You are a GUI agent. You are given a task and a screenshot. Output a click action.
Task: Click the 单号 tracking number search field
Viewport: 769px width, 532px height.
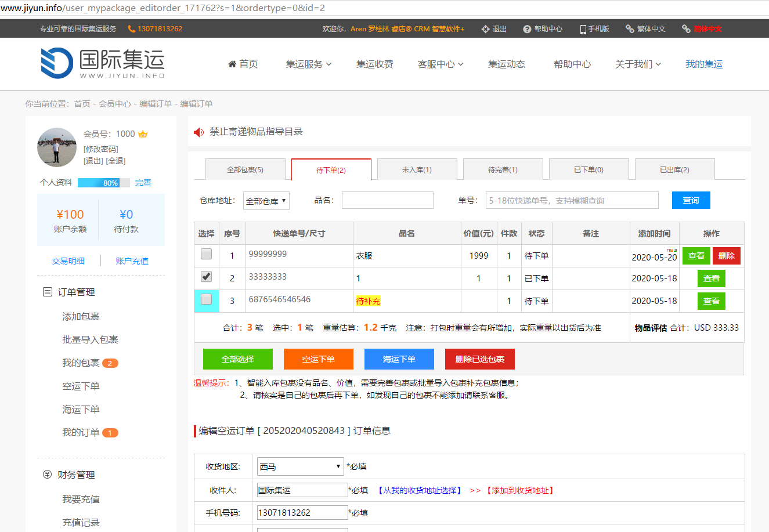click(572, 200)
